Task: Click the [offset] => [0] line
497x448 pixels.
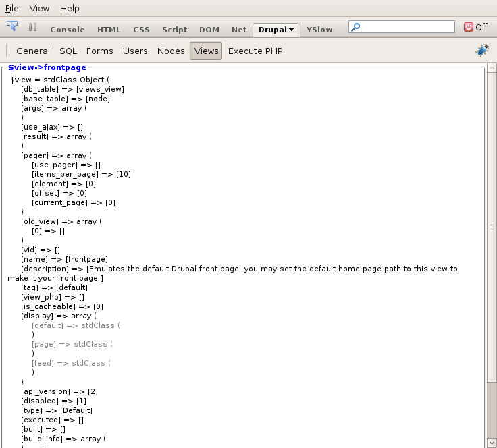Action: [x=59, y=194]
